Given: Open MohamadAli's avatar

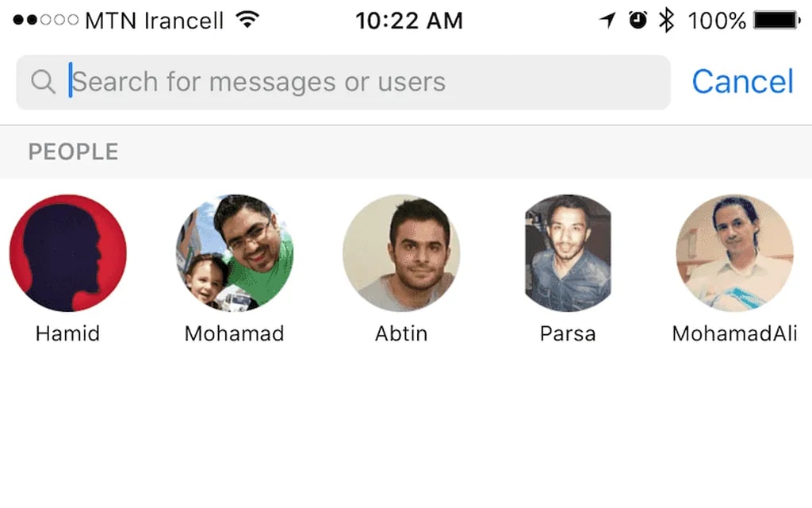Looking at the screenshot, I should coord(734,252).
